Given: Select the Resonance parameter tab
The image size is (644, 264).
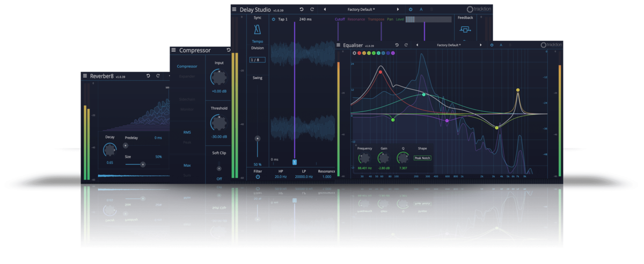Looking at the screenshot, I should click(356, 19).
